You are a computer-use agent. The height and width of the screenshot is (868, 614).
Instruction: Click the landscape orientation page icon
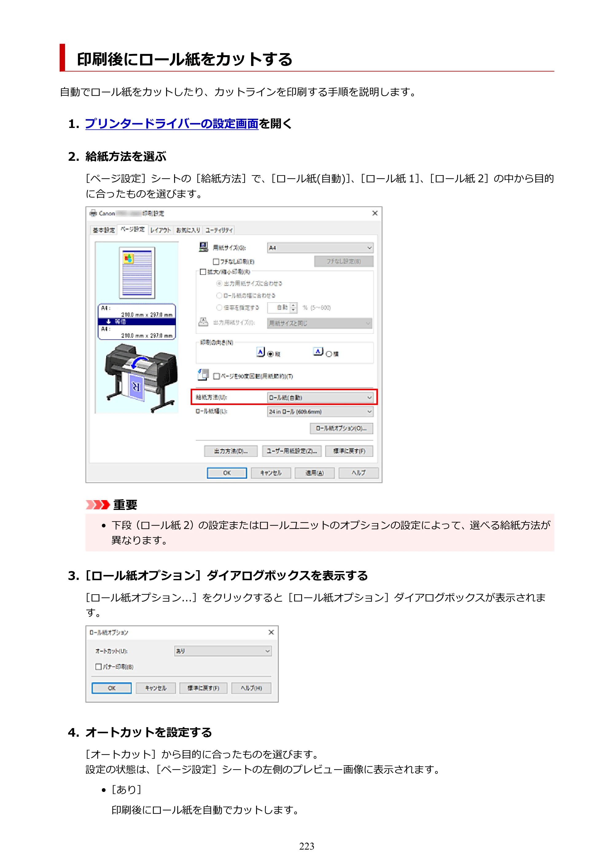[318, 352]
